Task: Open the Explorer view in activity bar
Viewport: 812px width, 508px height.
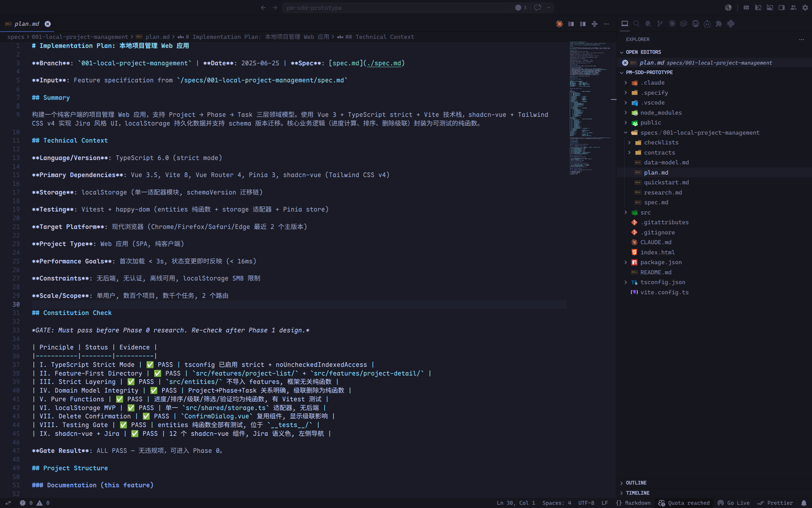Action: click(x=625, y=24)
